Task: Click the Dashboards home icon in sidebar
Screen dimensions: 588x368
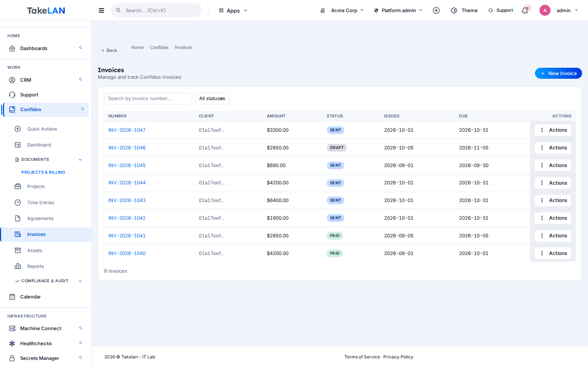Action: 12,48
